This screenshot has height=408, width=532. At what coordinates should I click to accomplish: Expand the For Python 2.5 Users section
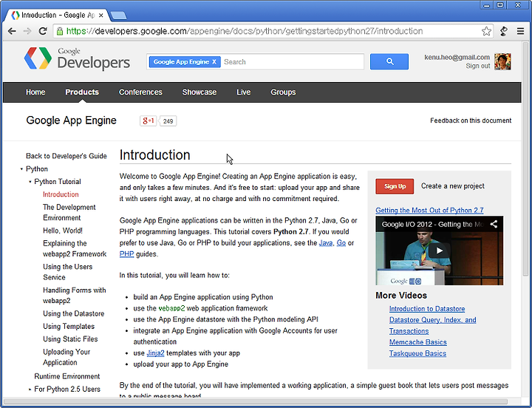coord(30,390)
